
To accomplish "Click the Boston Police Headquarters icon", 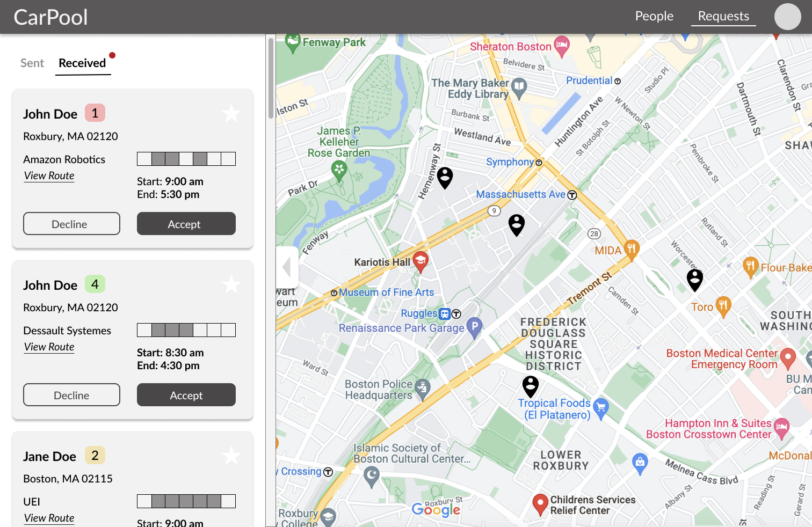I will pyautogui.click(x=423, y=390).
